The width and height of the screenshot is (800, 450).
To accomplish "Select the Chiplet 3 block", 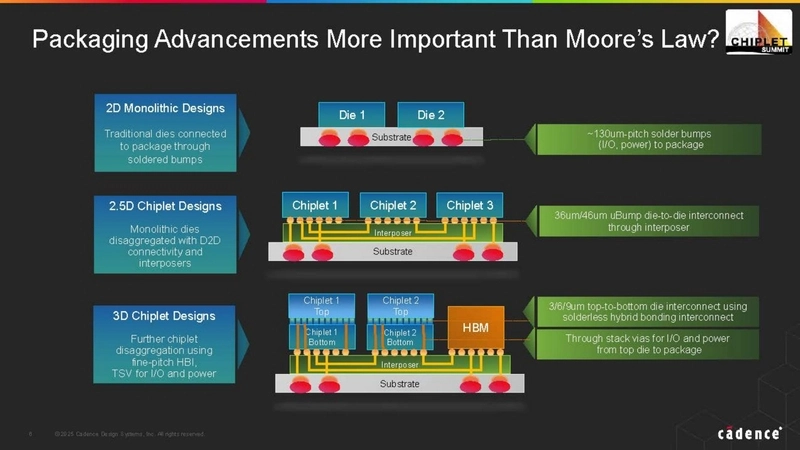I will point(469,205).
